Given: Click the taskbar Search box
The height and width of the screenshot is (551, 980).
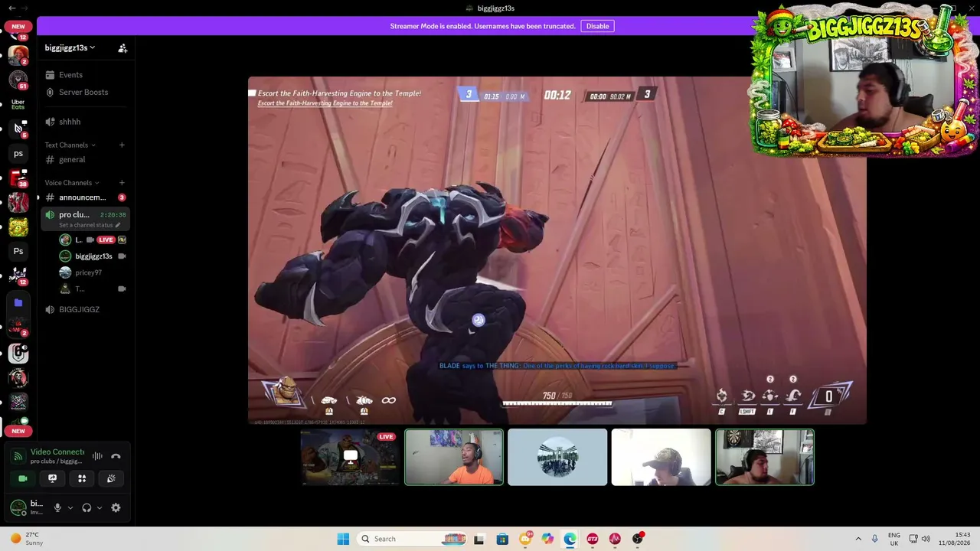Looking at the screenshot, I should [x=413, y=539].
